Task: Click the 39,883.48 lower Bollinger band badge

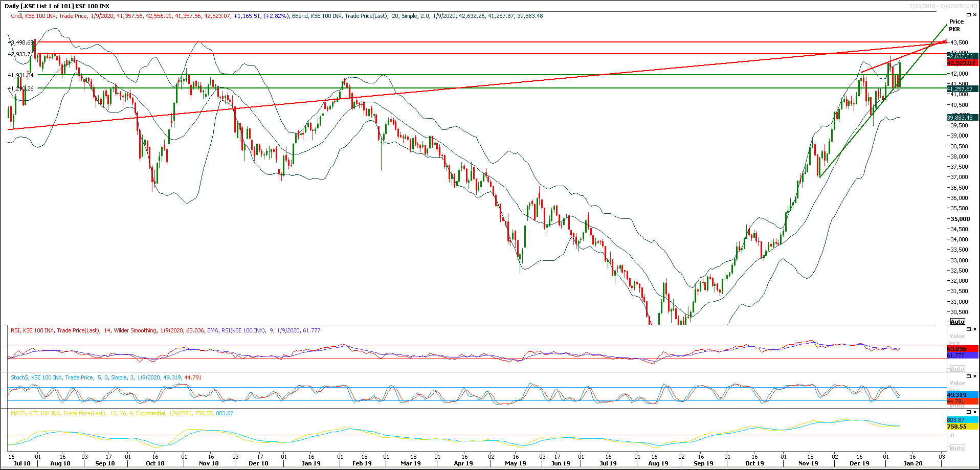Action: click(962, 117)
